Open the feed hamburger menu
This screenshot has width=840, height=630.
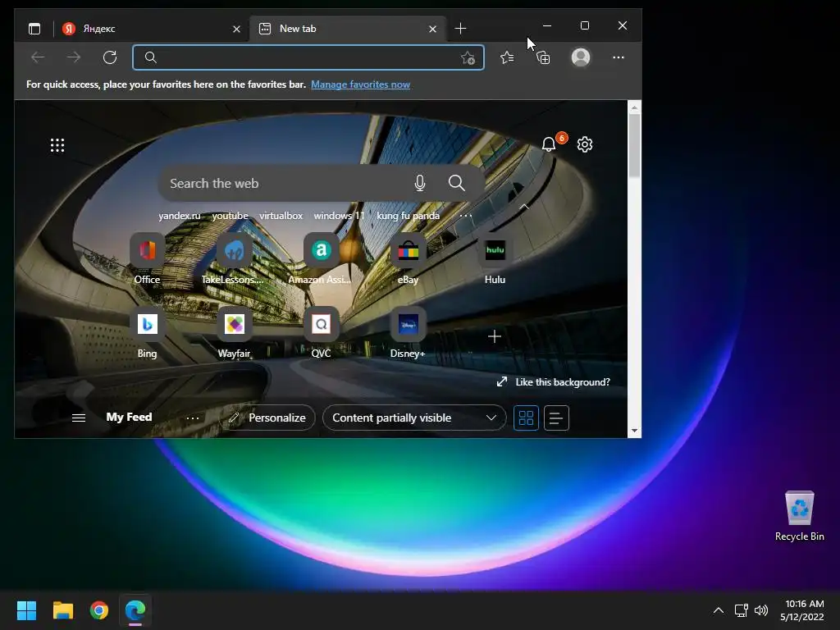click(x=79, y=418)
